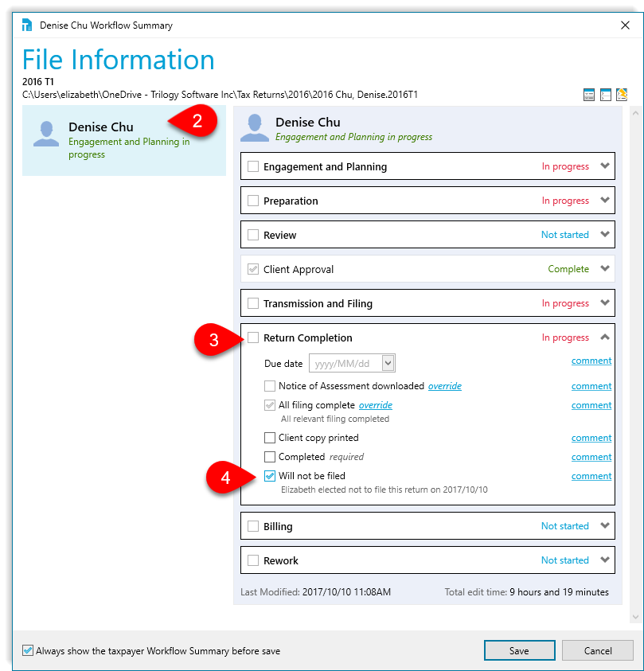Click the collapse all workflow groups icon

pyautogui.click(x=606, y=95)
